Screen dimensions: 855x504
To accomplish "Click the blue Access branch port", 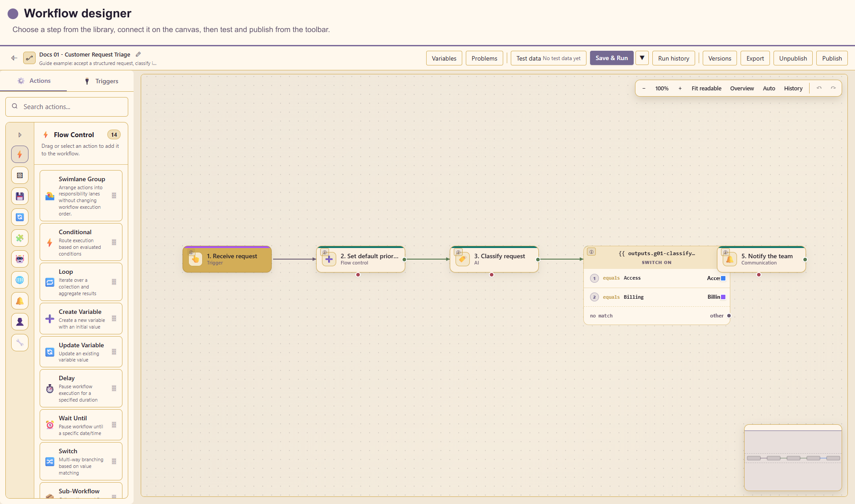I will 723,278.
